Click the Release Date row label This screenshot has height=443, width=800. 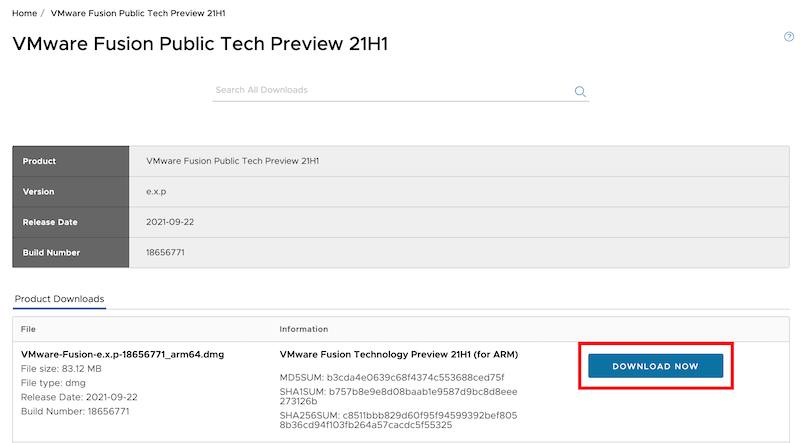[50, 222]
